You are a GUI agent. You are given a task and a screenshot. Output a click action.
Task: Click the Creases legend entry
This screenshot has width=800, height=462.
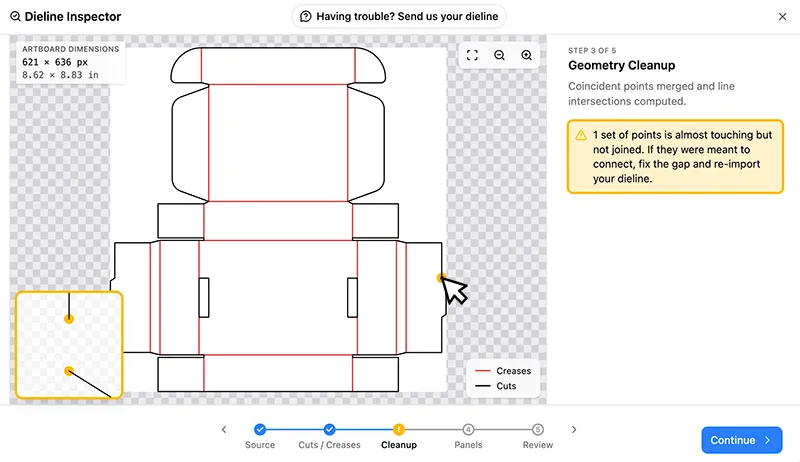point(503,371)
